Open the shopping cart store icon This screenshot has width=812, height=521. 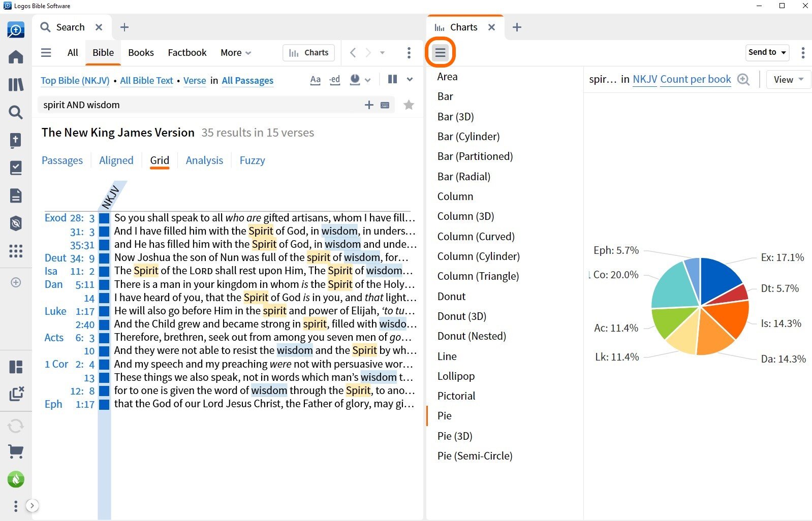(16, 451)
